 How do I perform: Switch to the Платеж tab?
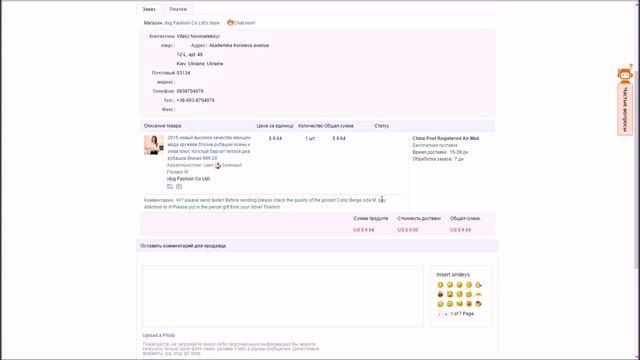[178, 9]
